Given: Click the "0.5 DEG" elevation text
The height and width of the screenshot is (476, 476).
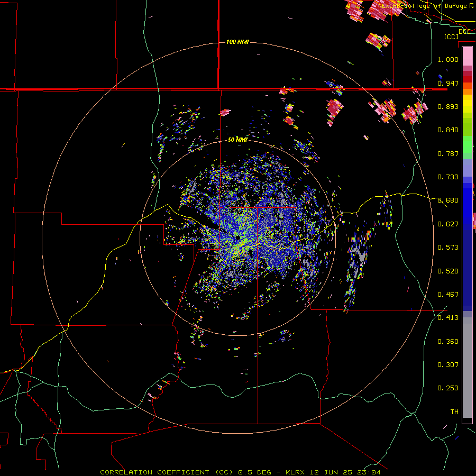Looking at the screenshot, I should click(255, 472).
